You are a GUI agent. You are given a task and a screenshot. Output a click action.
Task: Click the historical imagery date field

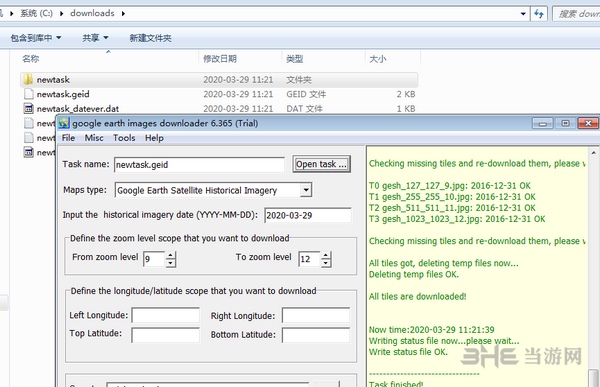tap(308, 215)
